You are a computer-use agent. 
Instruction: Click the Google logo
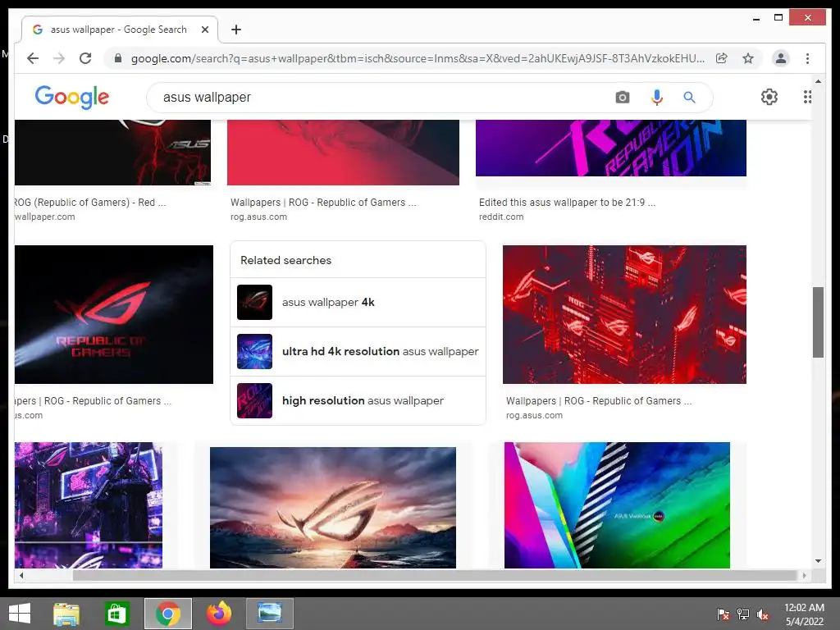click(72, 97)
